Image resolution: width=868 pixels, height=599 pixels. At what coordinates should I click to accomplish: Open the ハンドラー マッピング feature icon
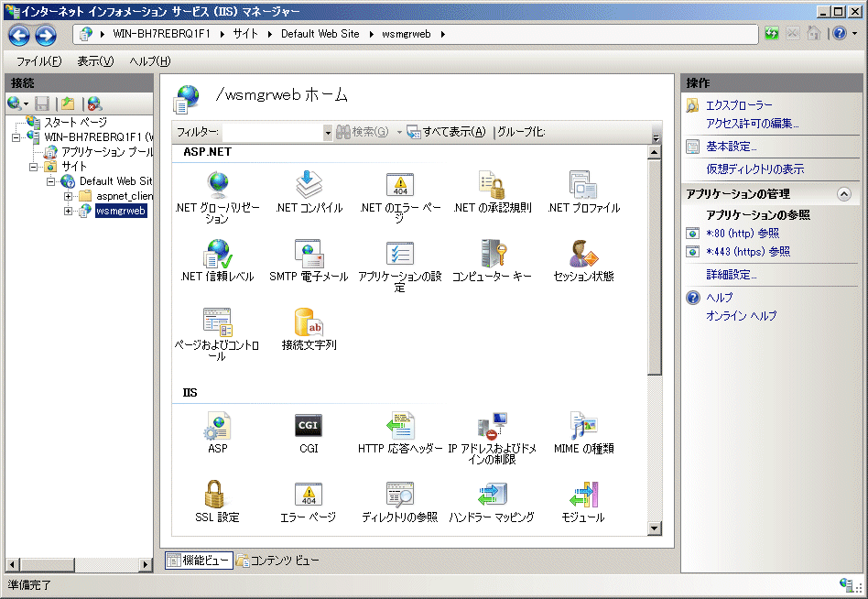coord(492,495)
